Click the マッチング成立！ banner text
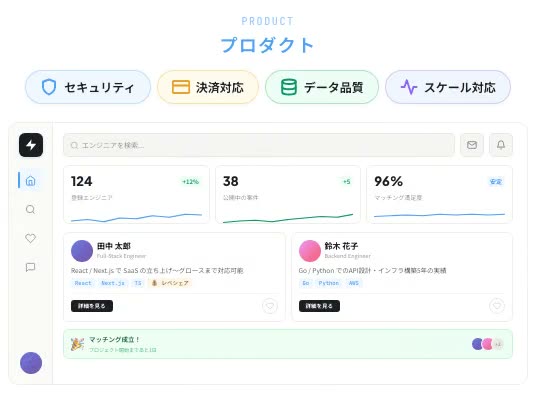This screenshot has width=536, height=394. click(x=115, y=339)
